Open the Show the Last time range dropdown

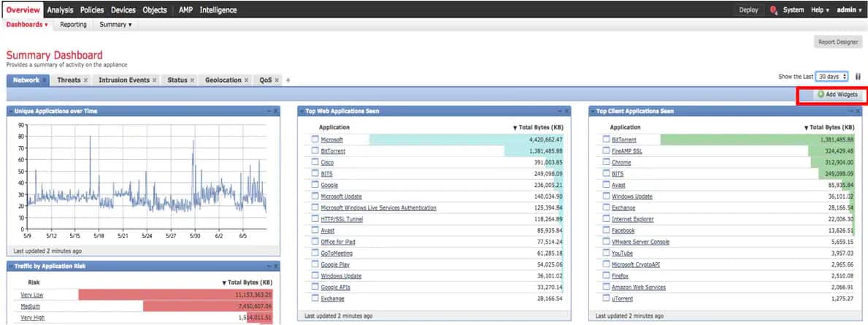tap(831, 77)
